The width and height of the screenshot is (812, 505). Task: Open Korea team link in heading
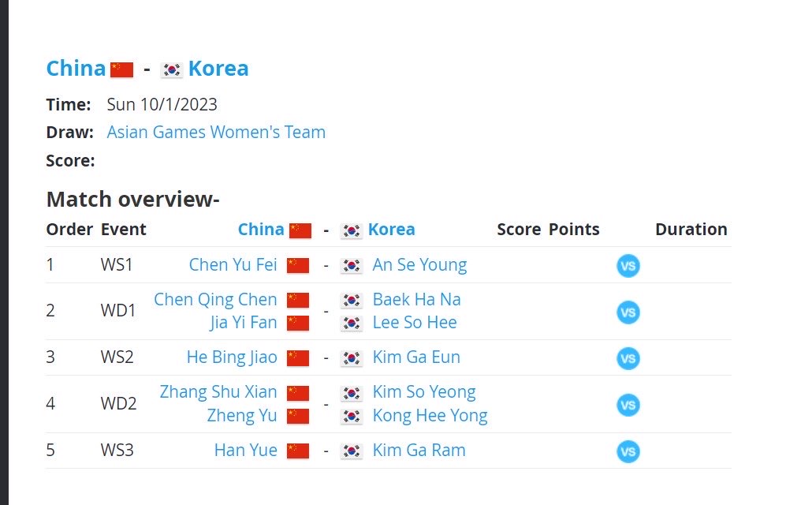tap(218, 69)
